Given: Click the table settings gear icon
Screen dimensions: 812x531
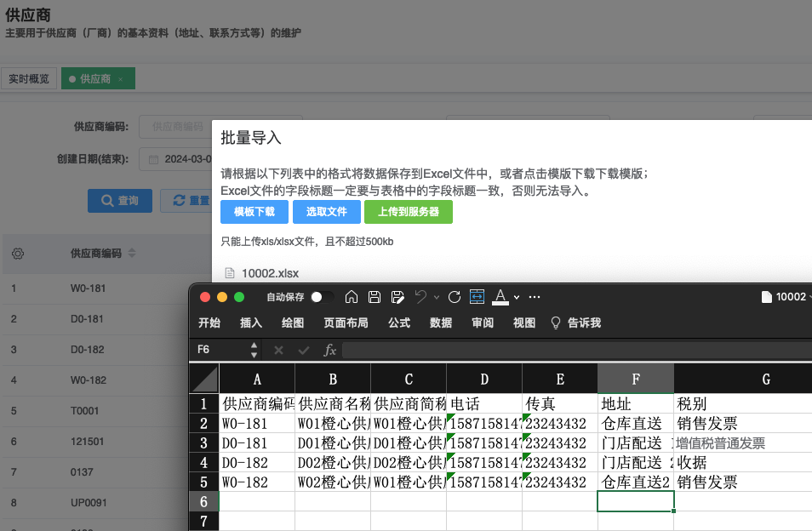Looking at the screenshot, I should pyautogui.click(x=18, y=254).
